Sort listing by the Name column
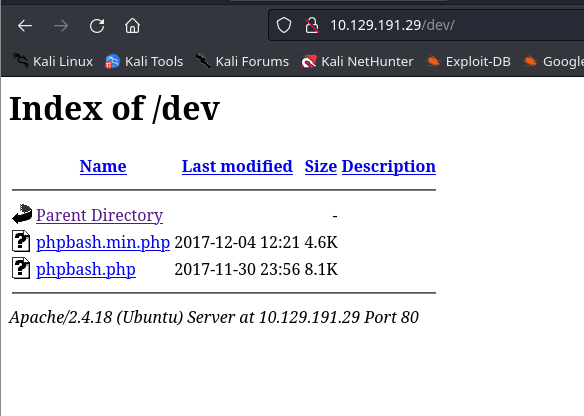Viewport: 584px width, 416px height. (103, 166)
